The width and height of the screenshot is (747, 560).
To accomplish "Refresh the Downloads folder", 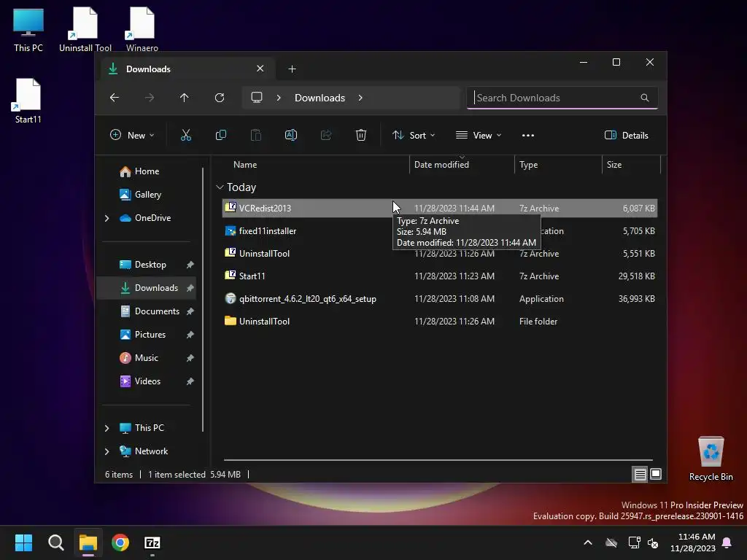I will point(220,98).
